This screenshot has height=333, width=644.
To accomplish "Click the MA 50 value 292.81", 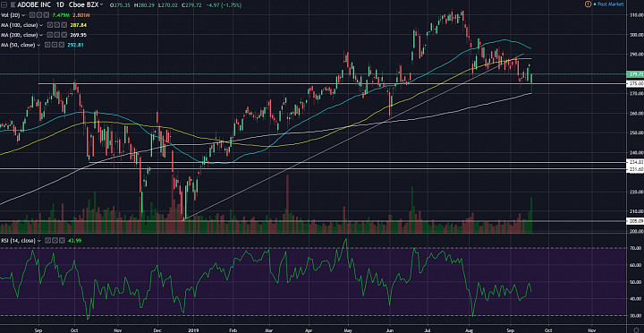I will pyautogui.click(x=75, y=45).
